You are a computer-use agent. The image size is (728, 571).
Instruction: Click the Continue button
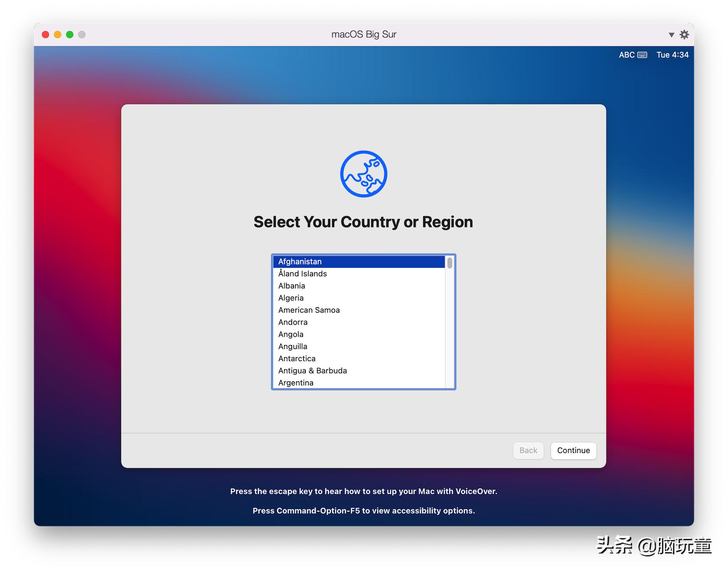pyautogui.click(x=573, y=450)
